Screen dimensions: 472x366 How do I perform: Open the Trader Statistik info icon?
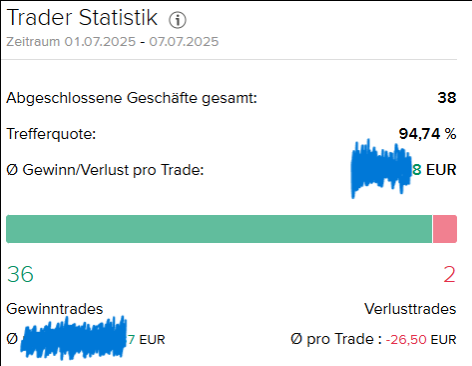point(177,20)
